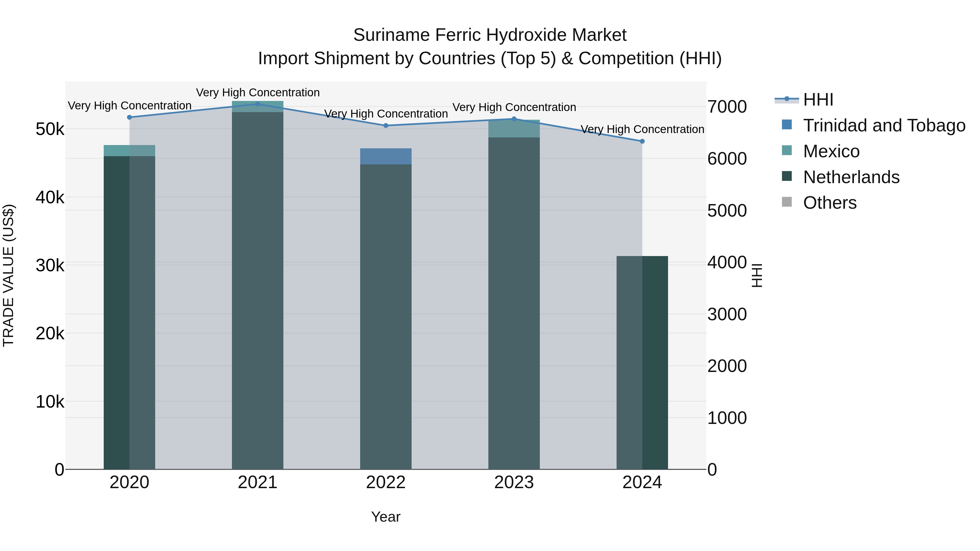Select the 2022 HHI data point
The image size is (980, 551).
[386, 125]
